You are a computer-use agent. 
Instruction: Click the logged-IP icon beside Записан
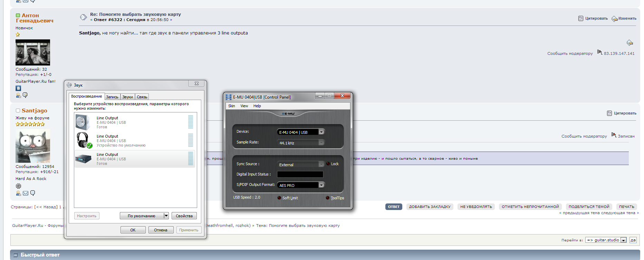pyautogui.click(x=614, y=135)
